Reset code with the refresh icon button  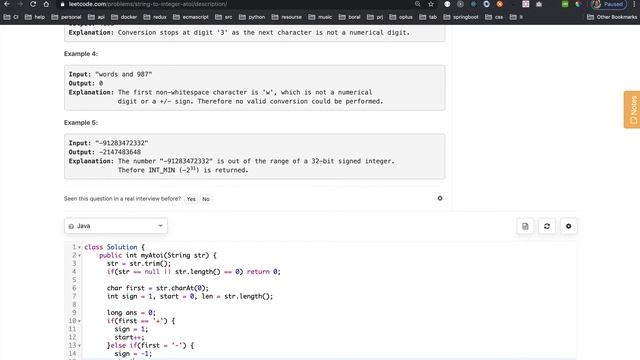tap(547, 226)
